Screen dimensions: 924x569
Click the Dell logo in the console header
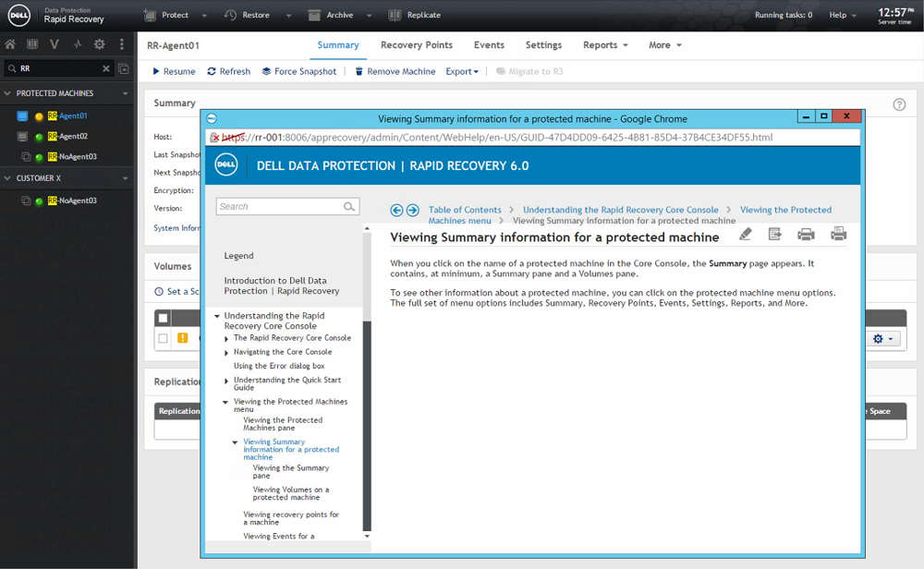tap(18, 16)
